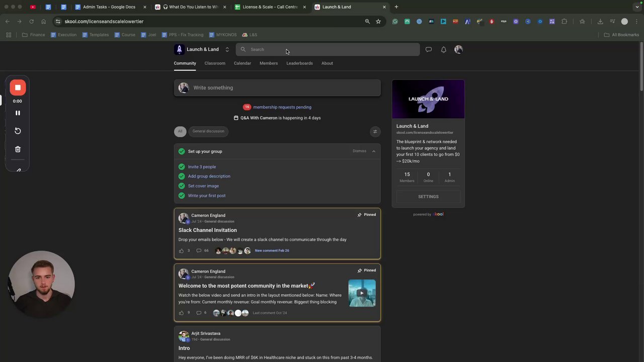Open comments on the Welcome post

pyautogui.click(x=199, y=313)
